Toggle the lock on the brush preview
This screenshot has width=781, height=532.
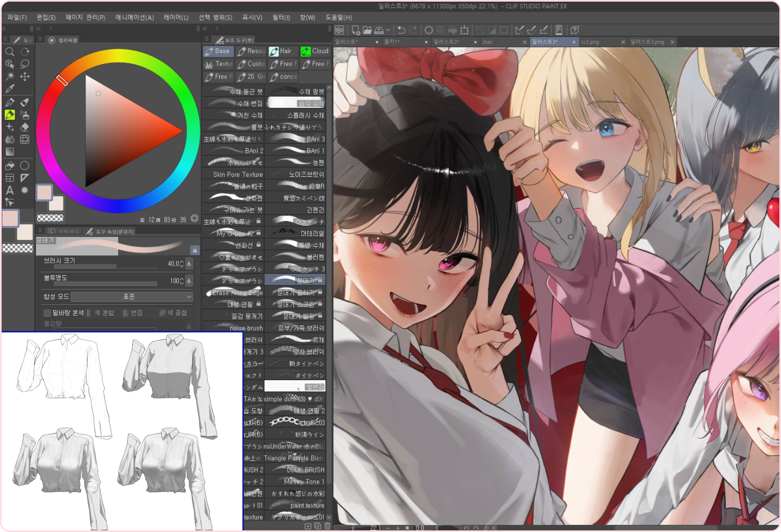coord(194,250)
